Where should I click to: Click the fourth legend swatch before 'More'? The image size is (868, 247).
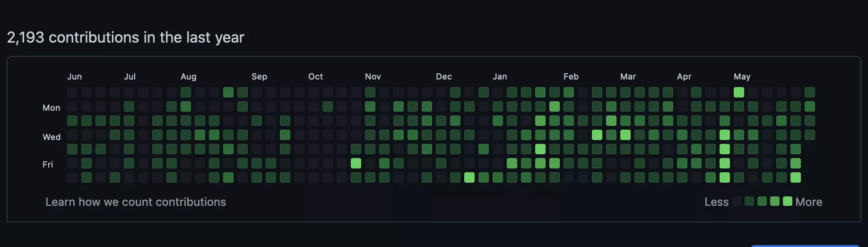(x=749, y=201)
